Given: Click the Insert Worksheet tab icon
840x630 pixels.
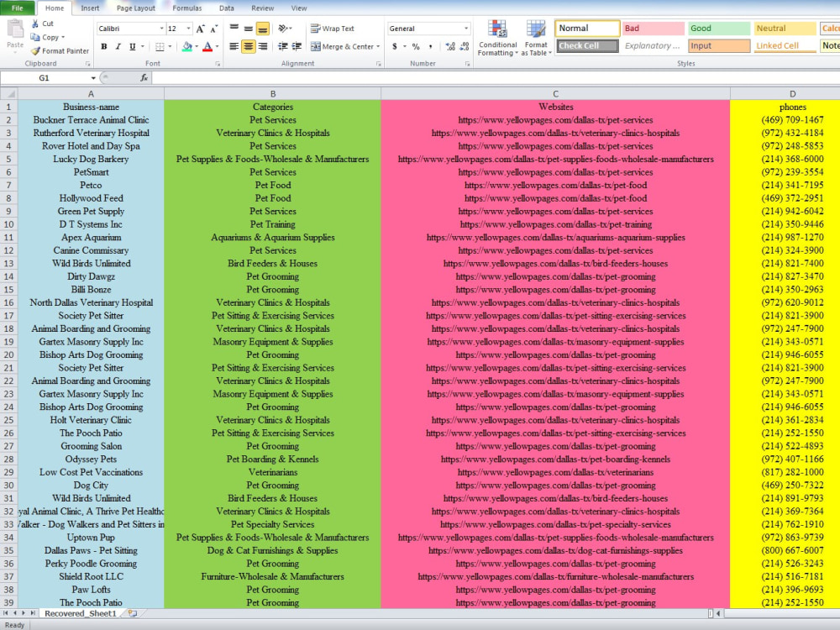Looking at the screenshot, I should 133,613.
